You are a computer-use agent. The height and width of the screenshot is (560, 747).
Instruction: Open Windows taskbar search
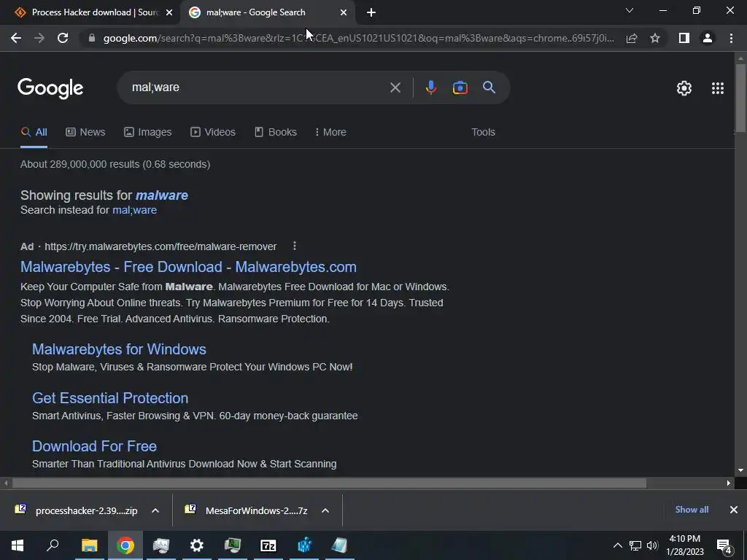53,545
